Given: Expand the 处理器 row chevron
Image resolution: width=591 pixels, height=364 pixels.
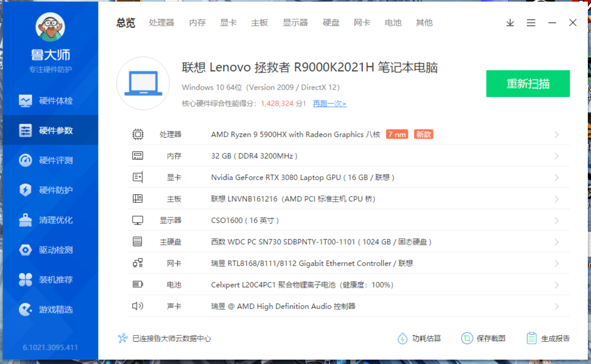Looking at the screenshot, I should click(556, 135).
